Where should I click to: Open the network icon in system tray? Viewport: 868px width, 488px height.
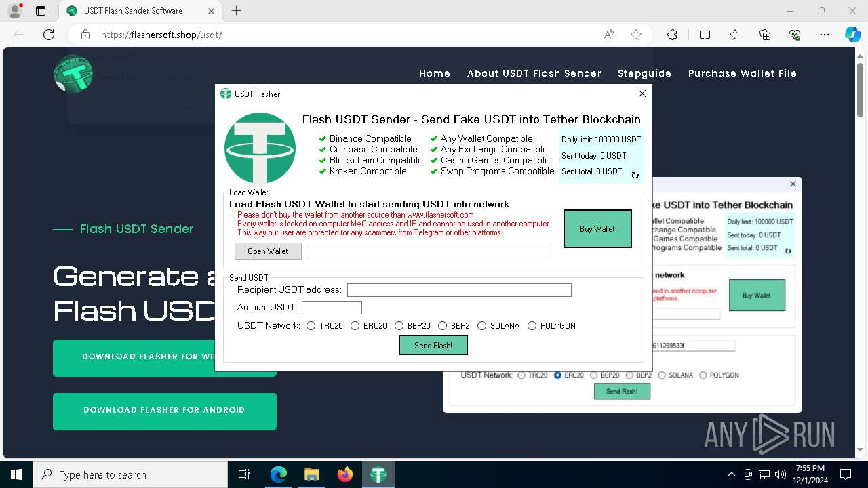pyautogui.click(x=764, y=474)
